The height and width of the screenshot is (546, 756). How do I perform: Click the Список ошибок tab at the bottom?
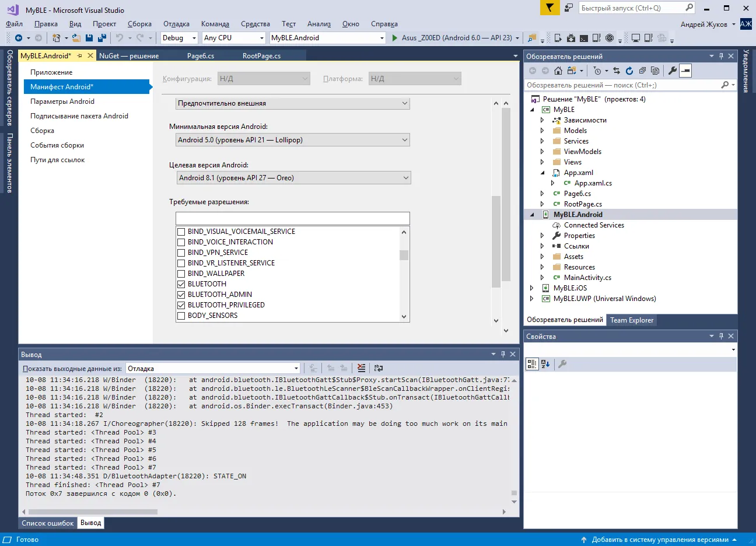(x=48, y=523)
